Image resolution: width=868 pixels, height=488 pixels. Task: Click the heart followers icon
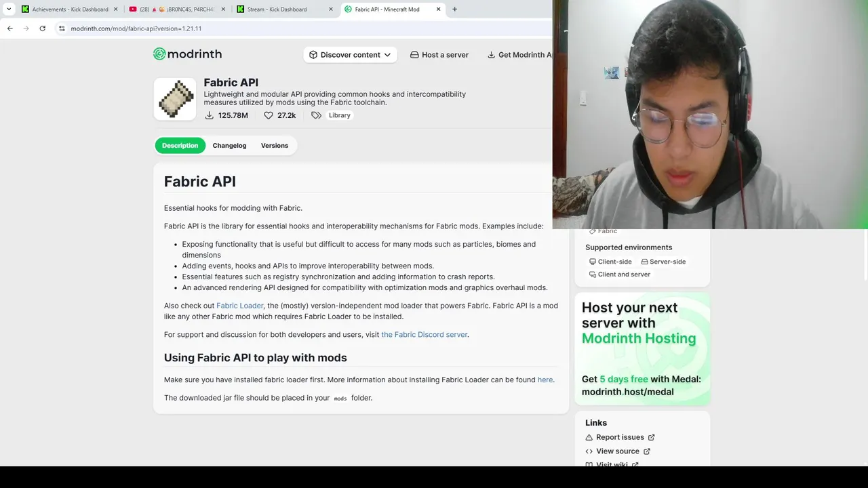coord(269,115)
